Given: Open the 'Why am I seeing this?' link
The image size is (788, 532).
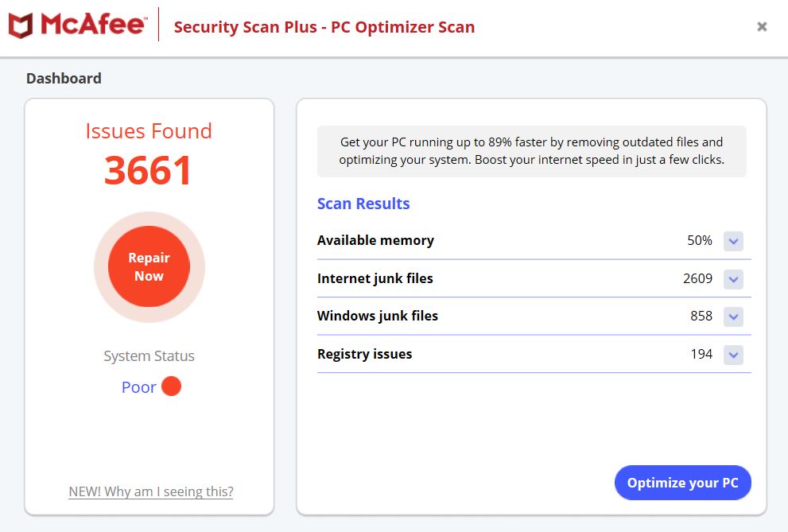Looking at the screenshot, I should 151,491.
